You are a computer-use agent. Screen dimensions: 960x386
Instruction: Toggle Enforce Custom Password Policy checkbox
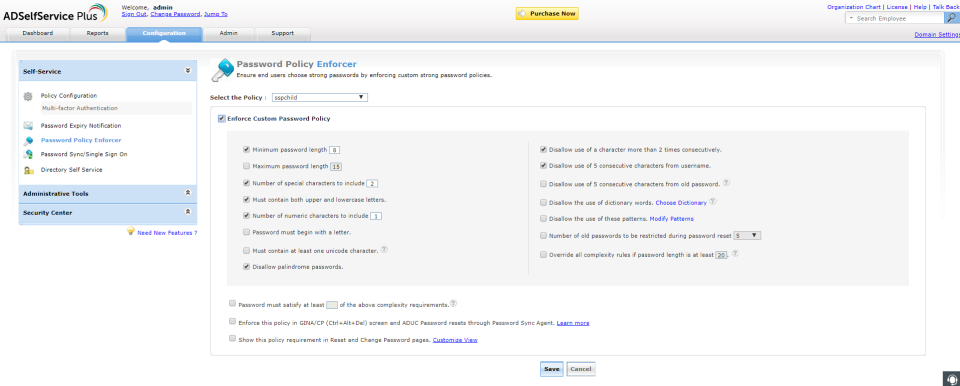pyautogui.click(x=221, y=118)
